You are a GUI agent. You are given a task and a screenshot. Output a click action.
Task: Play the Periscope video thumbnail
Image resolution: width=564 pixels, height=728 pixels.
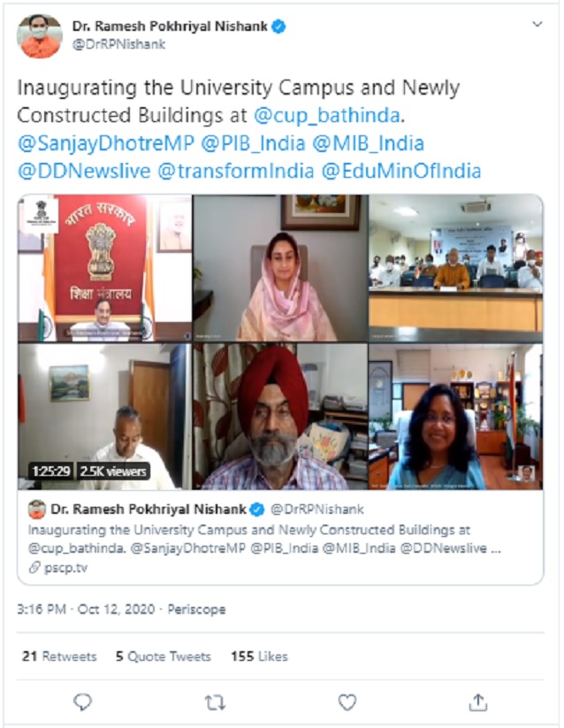coord(280,342)
